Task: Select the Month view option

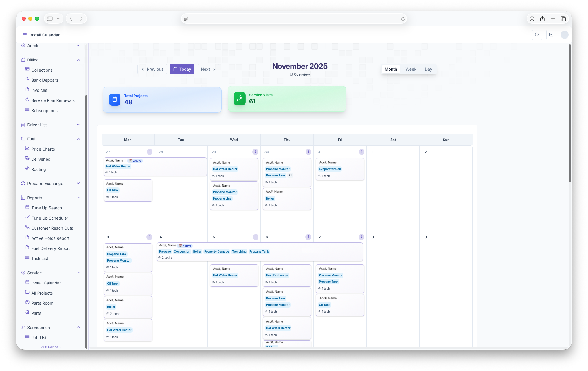Action: click(x=391, y=69)
